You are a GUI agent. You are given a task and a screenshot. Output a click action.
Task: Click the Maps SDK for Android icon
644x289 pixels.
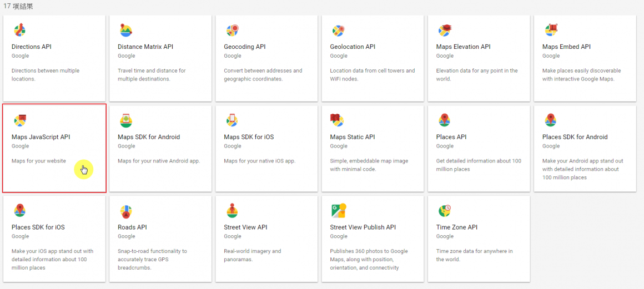(125, 120)
